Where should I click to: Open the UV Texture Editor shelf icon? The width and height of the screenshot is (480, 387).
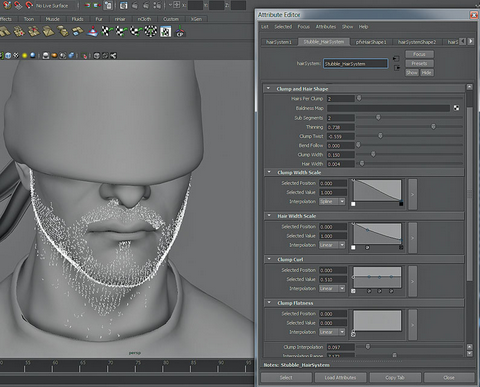point(166,32)
